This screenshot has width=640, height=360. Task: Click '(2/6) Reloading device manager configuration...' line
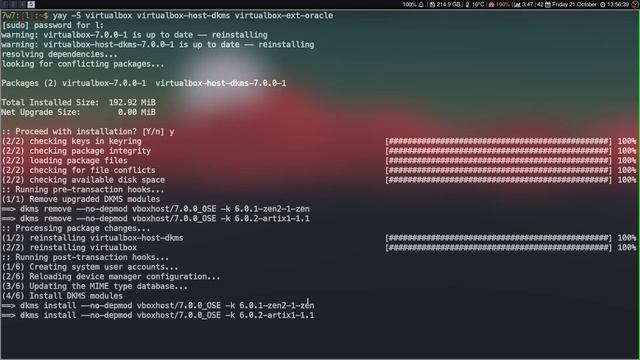(x=111, y=277)
